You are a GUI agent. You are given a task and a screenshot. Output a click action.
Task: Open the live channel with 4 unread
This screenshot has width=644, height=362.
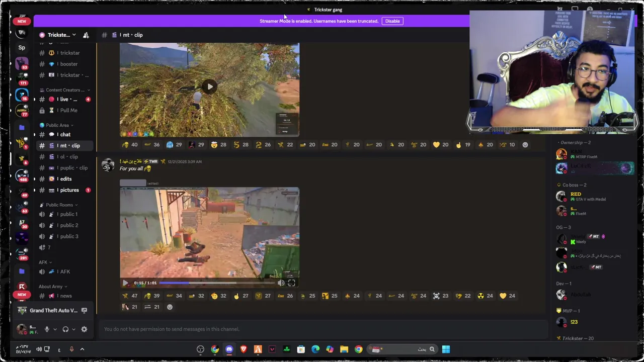[64, 99]
